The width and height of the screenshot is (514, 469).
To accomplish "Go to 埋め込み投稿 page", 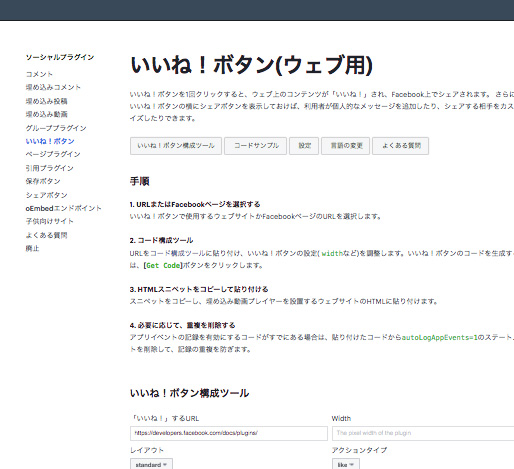I will click(x=46, y=101).
